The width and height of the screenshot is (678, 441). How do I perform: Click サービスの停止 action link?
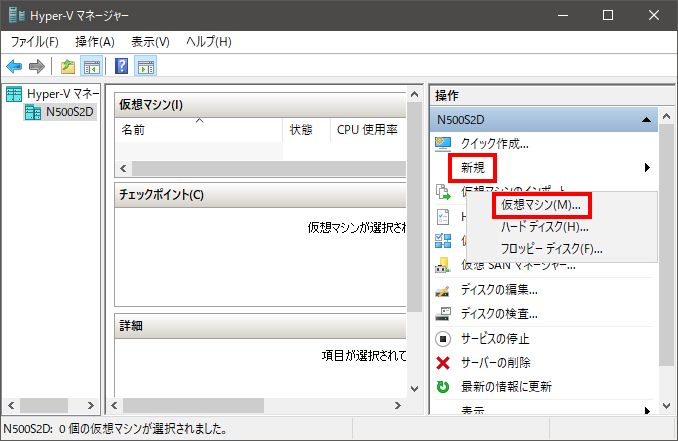(495, 339)
